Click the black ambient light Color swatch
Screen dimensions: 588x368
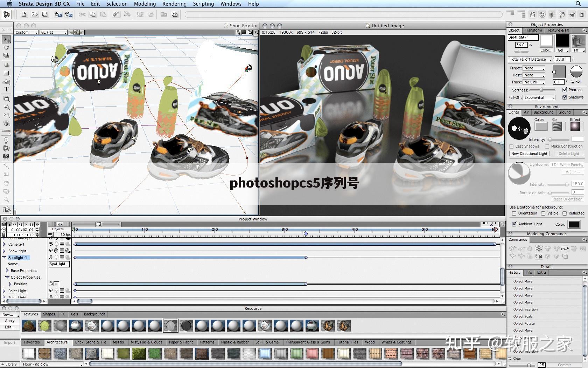tap(574, 224)
